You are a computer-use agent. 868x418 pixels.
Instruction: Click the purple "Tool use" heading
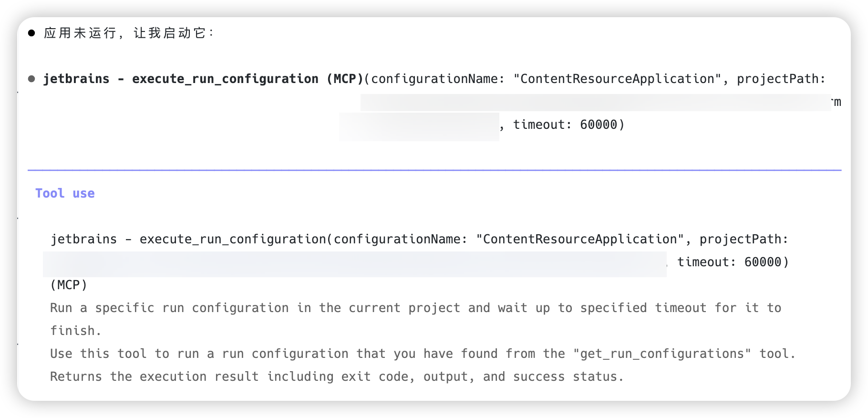65,193
